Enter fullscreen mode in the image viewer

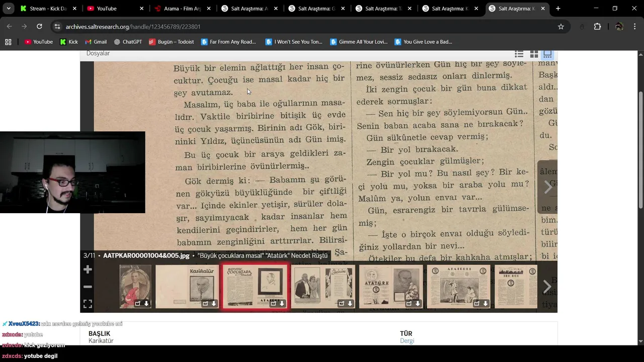tap(88, 304)
